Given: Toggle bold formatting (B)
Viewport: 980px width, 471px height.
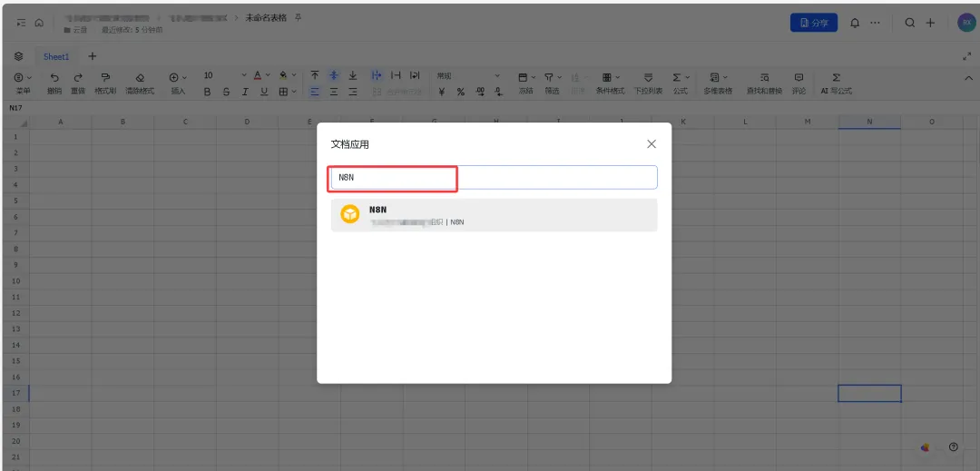Looking at the screenshot, I should tap(207, 92).
